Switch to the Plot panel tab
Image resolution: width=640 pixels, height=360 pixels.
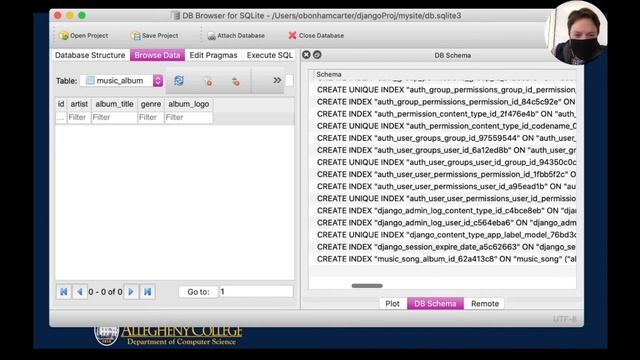tap(393, 304)
